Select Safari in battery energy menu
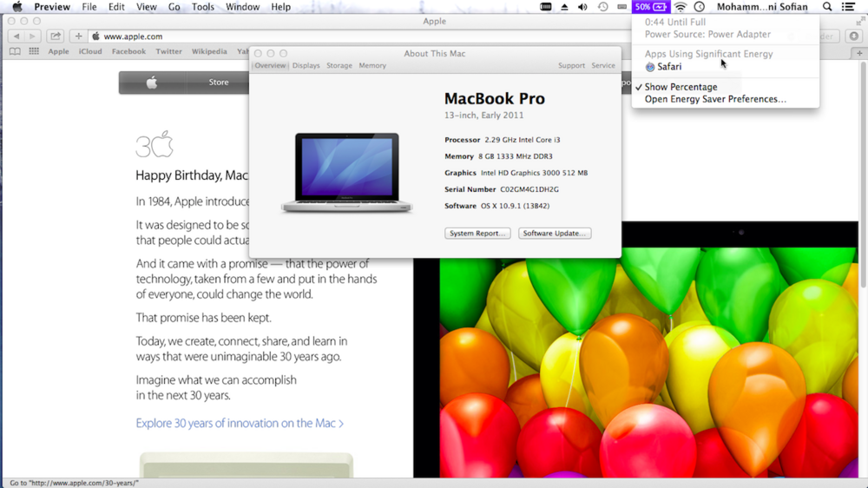Image resolution: width=868 pixels, height=488 pixels. click(725, 67)
